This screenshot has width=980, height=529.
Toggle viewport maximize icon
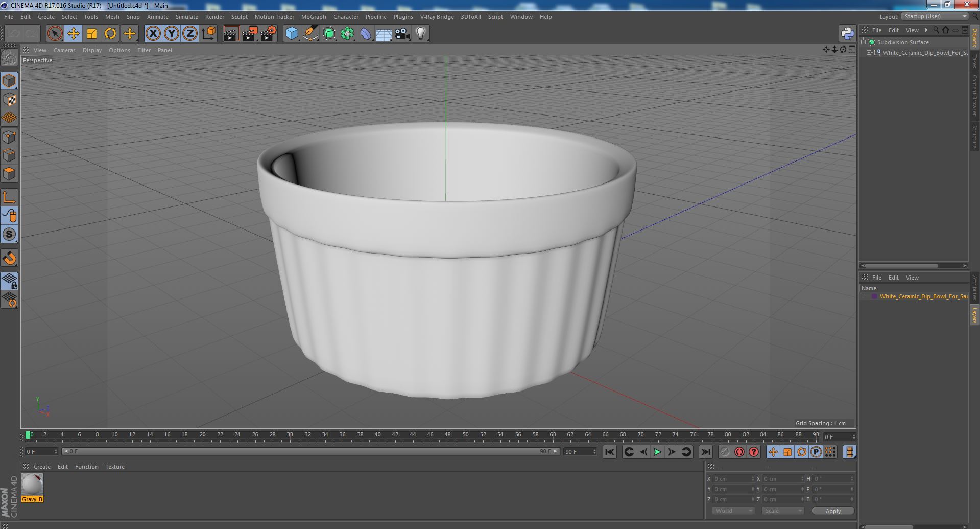(851, 50)
